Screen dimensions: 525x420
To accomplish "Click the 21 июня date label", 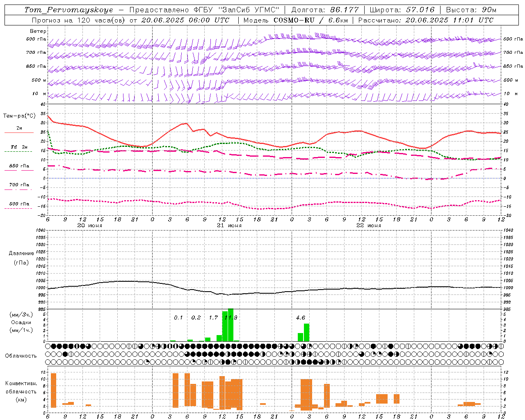I will pyautogui.click(x=229, y=225).
